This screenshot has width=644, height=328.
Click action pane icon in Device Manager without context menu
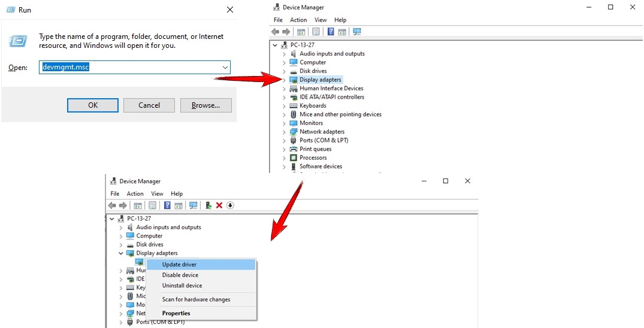pos(341,32)
